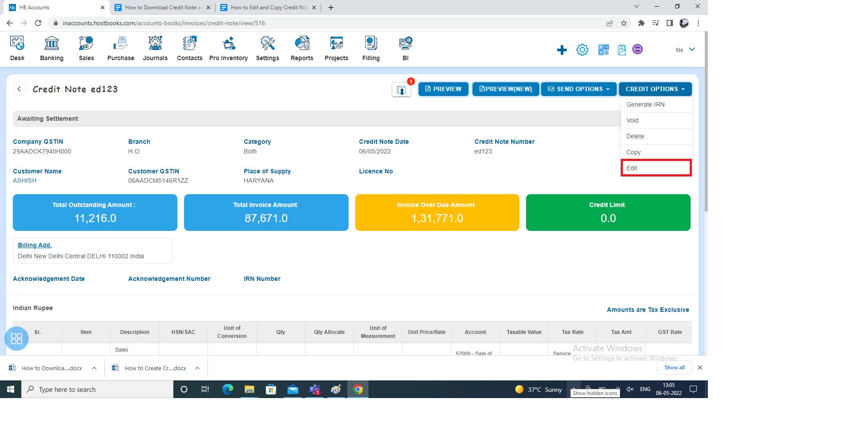
Task: Open the Filling module
Action: [x=371, y=48]
